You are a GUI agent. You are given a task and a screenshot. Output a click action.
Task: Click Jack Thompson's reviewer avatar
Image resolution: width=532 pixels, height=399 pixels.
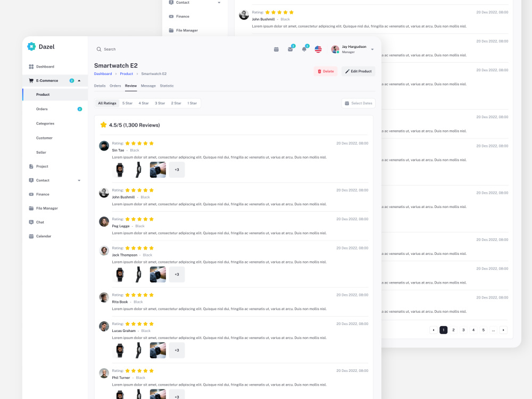coord(104,251)
